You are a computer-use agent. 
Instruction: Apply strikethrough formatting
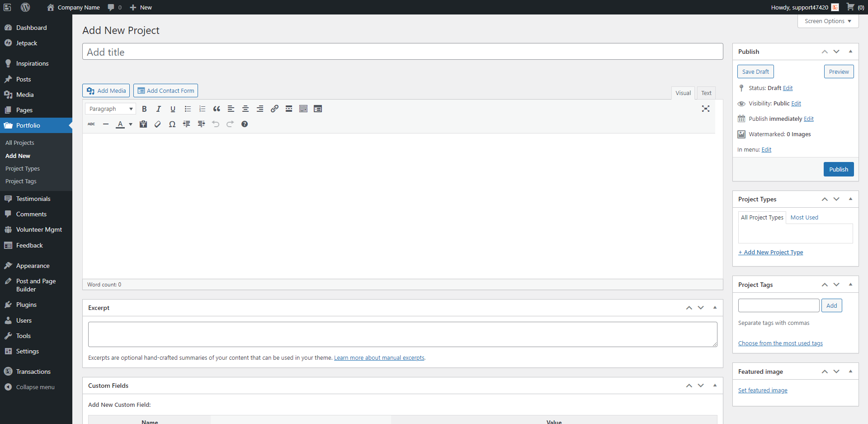[91, 124]
